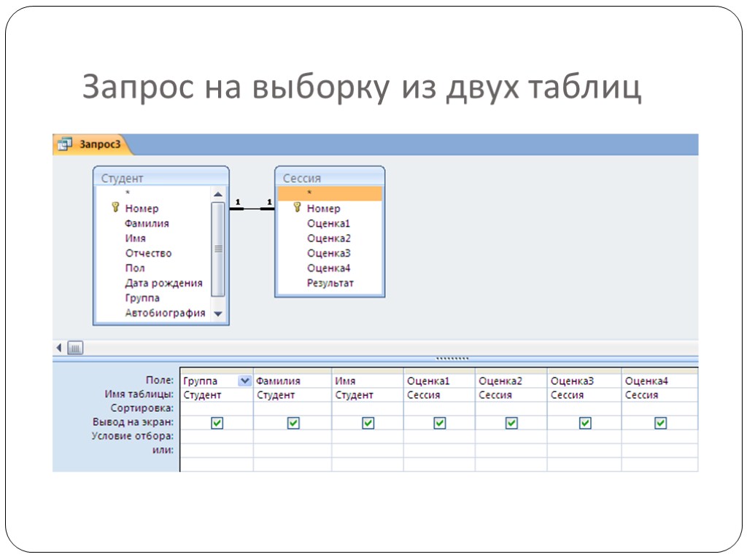747x560 pixels.
Task: Select Отчество field in Студент table
Action: click(148, 253)
